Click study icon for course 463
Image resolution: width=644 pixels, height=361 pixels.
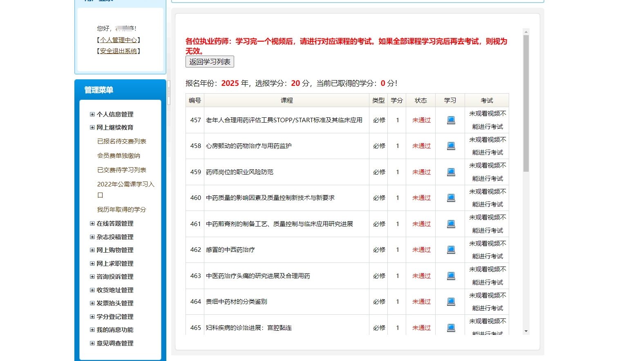pos(451,276)
